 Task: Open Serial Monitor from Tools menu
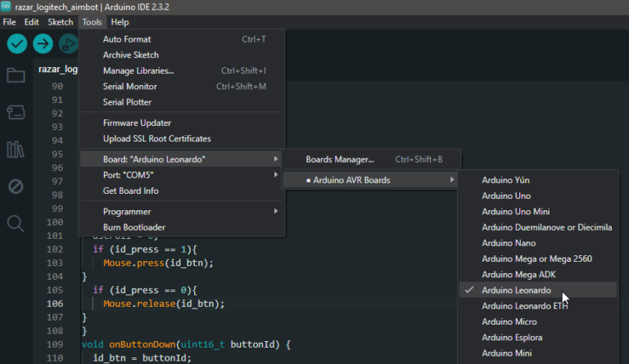coord(182,86)
